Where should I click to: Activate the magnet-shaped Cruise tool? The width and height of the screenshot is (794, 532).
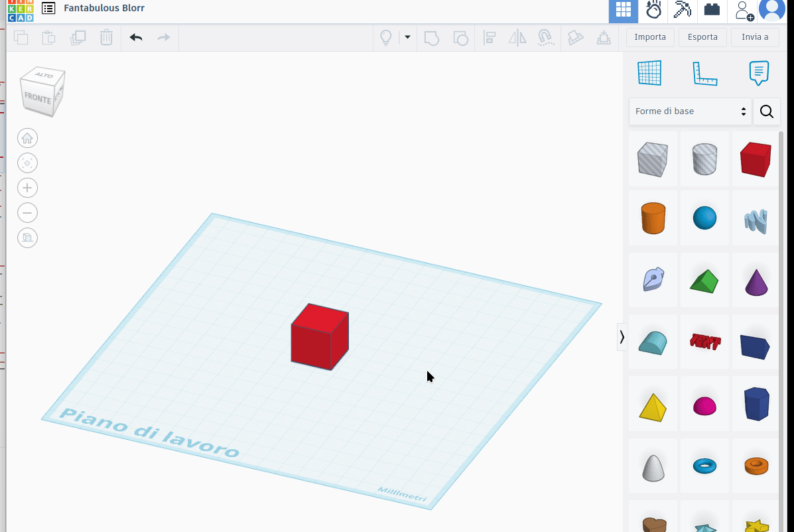click(x=545, y=38)
